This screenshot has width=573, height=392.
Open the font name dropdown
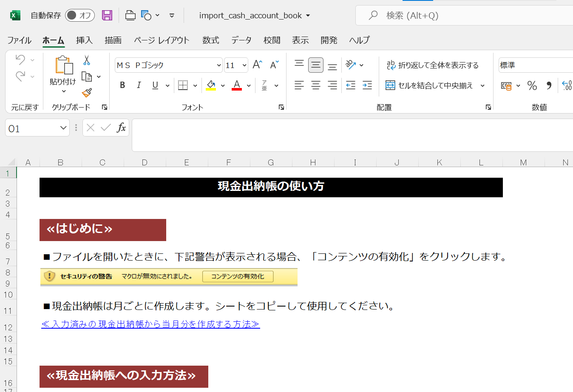[219, 65]
